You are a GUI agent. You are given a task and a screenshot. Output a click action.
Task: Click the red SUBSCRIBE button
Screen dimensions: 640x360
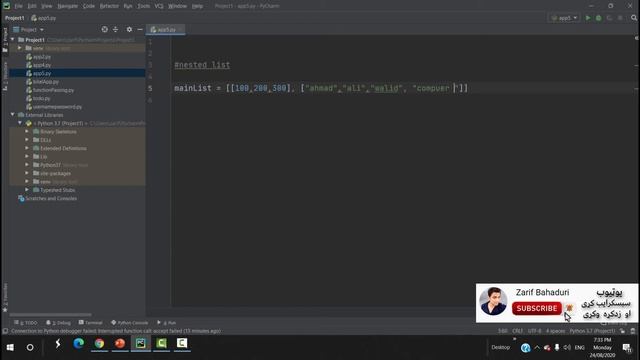coord(537,309)
